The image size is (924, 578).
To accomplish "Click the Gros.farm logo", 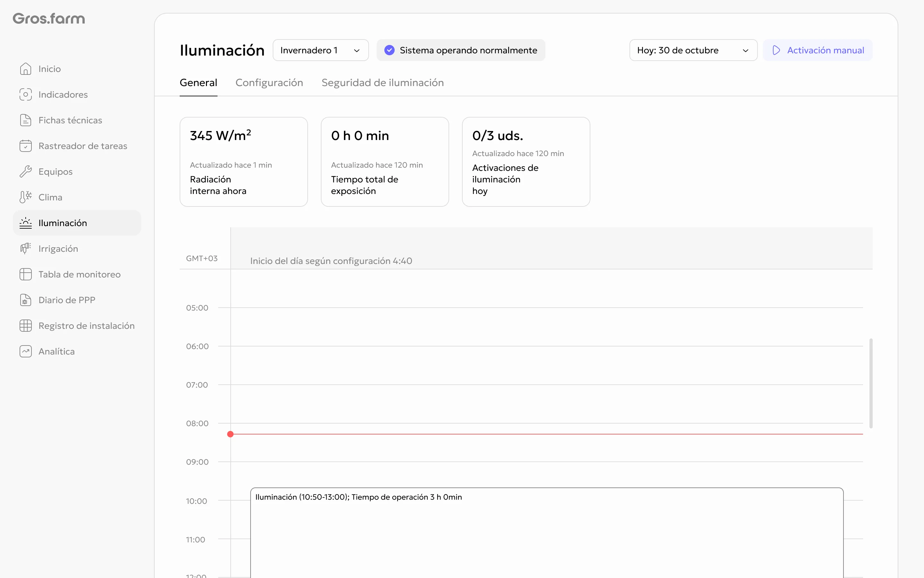I will [49, 18].
